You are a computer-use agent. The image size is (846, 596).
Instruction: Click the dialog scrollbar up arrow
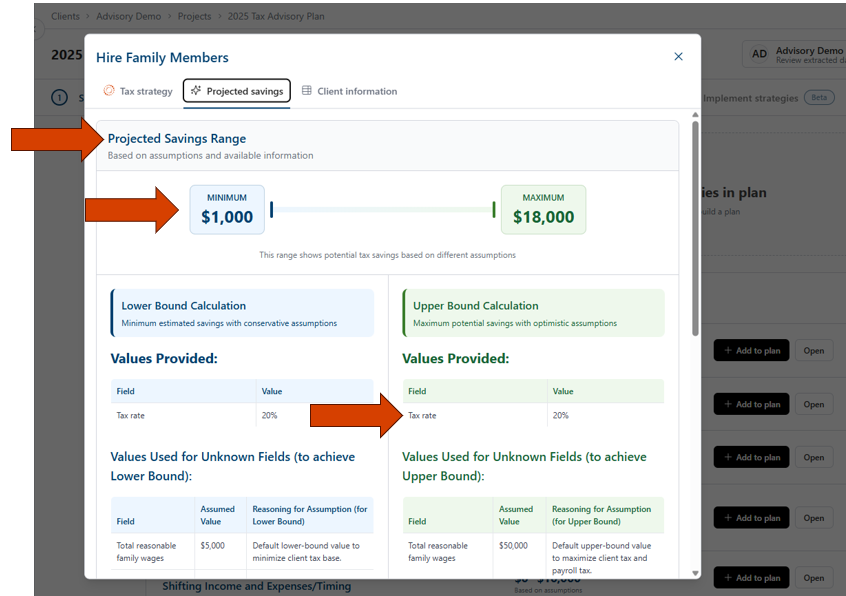[694, 116]
